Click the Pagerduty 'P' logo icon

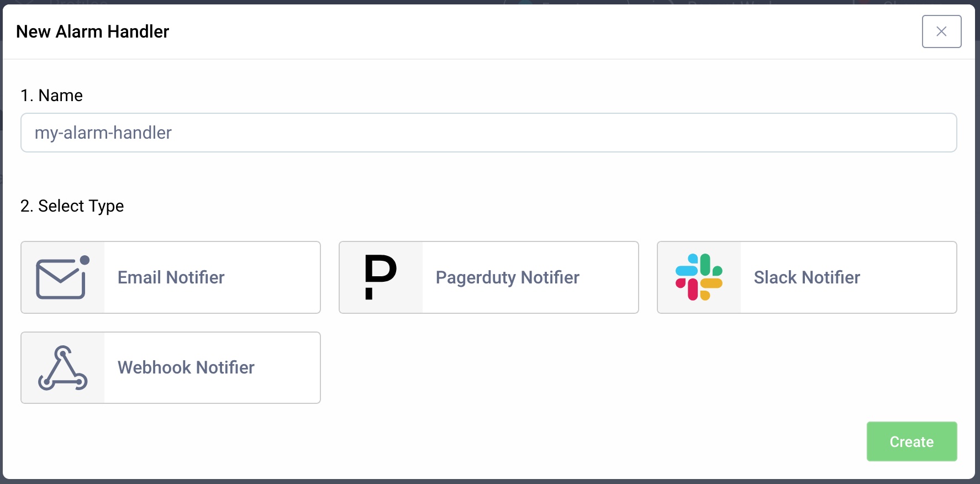coord(381,277)
